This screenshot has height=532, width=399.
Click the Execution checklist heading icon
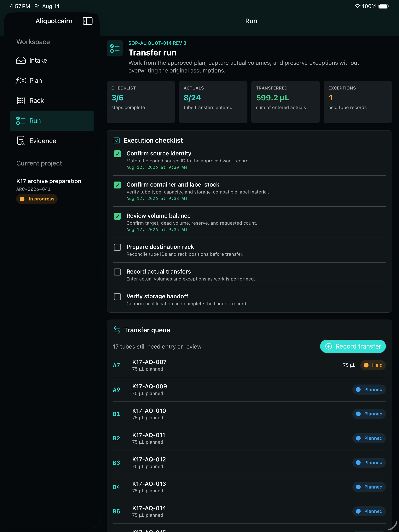click(117, 141)
